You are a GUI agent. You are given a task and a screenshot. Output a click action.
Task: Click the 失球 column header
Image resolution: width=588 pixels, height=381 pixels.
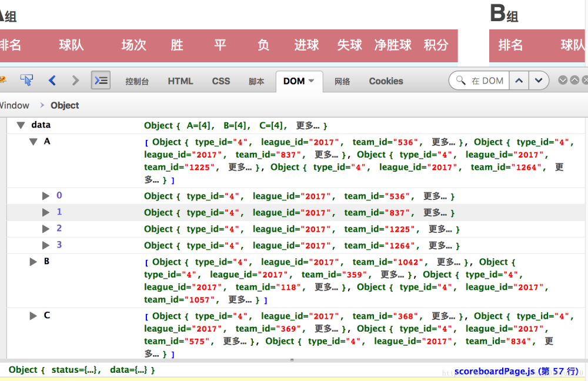[349, 45]
